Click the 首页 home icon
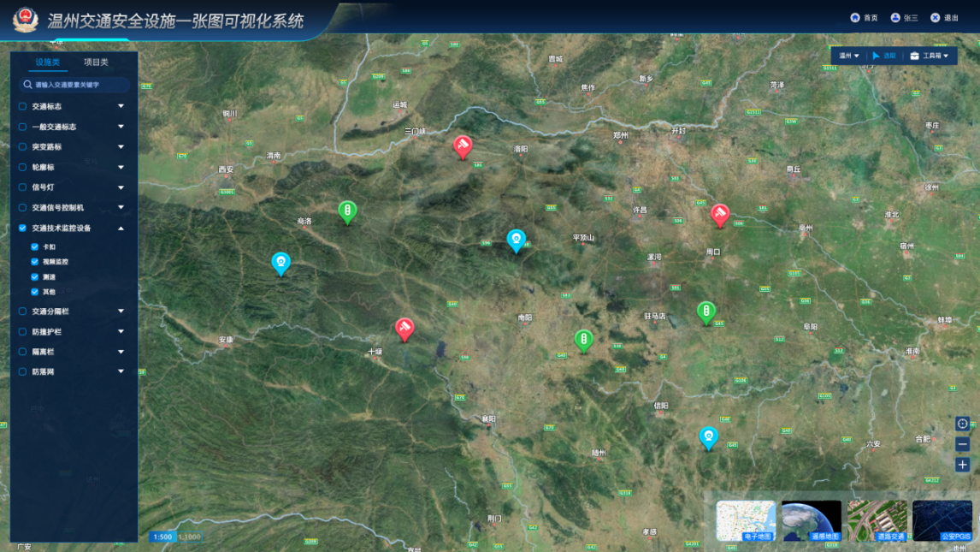This screenshot has width=980, height=552. pyautogui.click(x=855, y=18)
